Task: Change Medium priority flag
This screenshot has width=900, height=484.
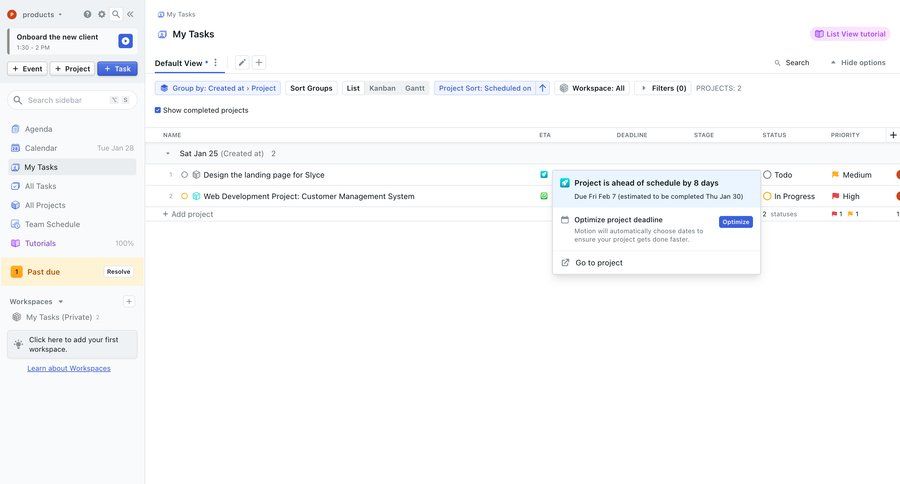Action: [851, 175]
